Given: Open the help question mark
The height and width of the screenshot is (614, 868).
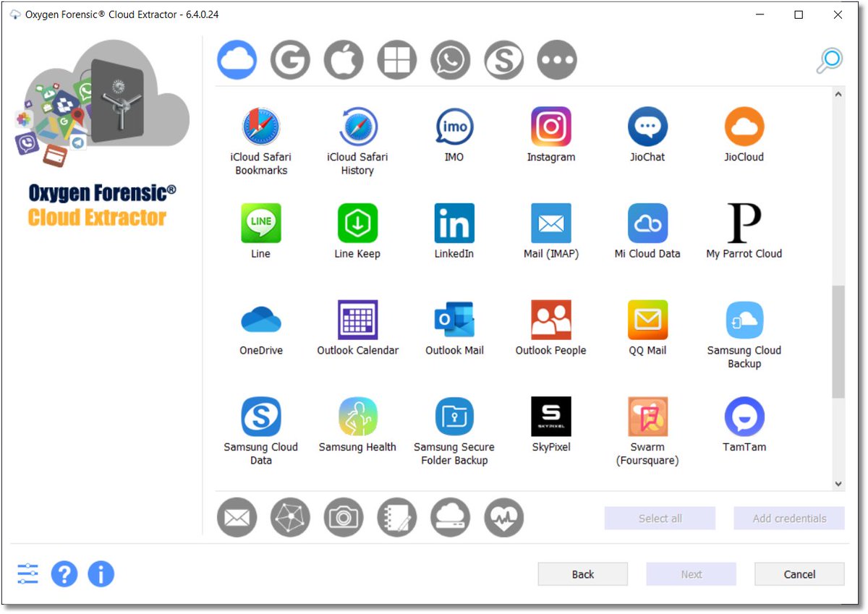Looking at the screenshot, I should [64, 574].
